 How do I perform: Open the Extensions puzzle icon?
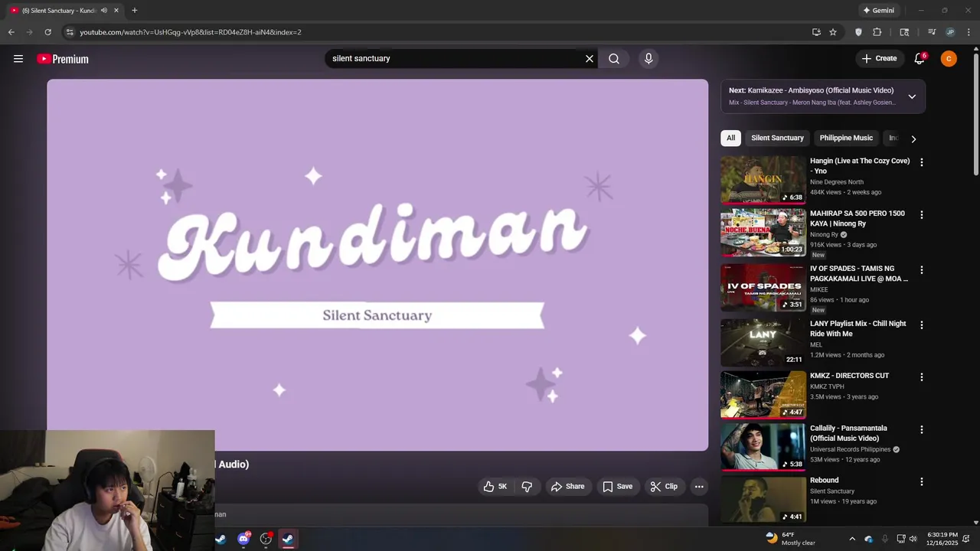[877, 32]
